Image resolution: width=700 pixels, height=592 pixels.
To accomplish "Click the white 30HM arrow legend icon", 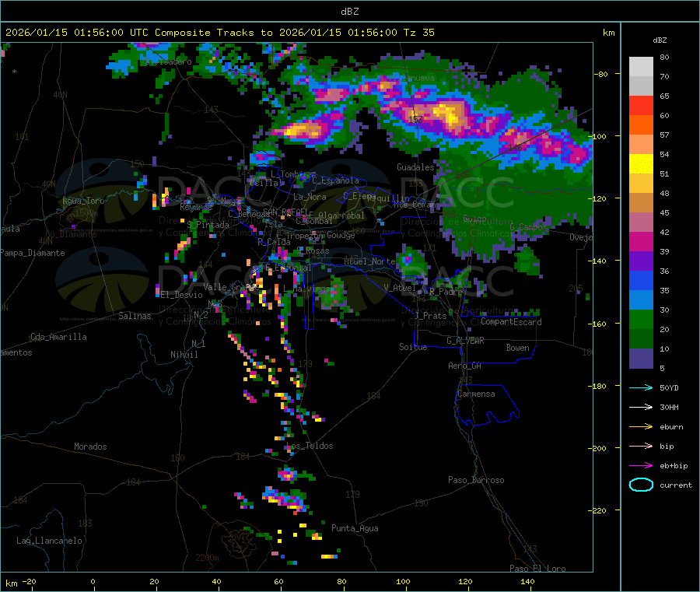I will pos(641,407).
